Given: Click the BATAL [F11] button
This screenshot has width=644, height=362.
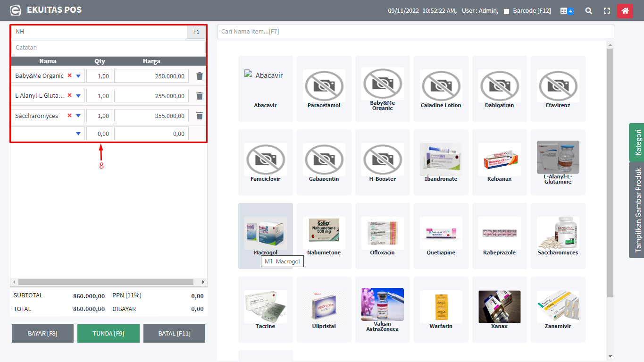Looking at the screenshot, I should pos(174,333).
